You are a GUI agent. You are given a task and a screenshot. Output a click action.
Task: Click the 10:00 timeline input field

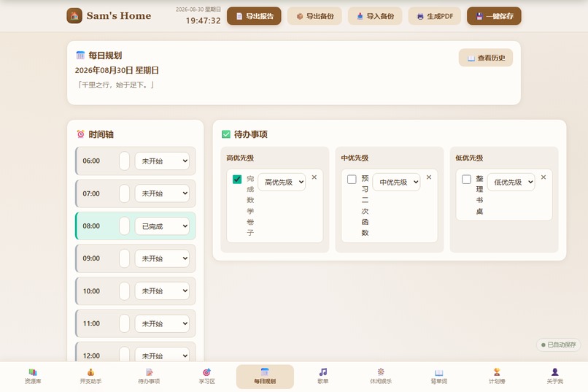tap(125, 291)
